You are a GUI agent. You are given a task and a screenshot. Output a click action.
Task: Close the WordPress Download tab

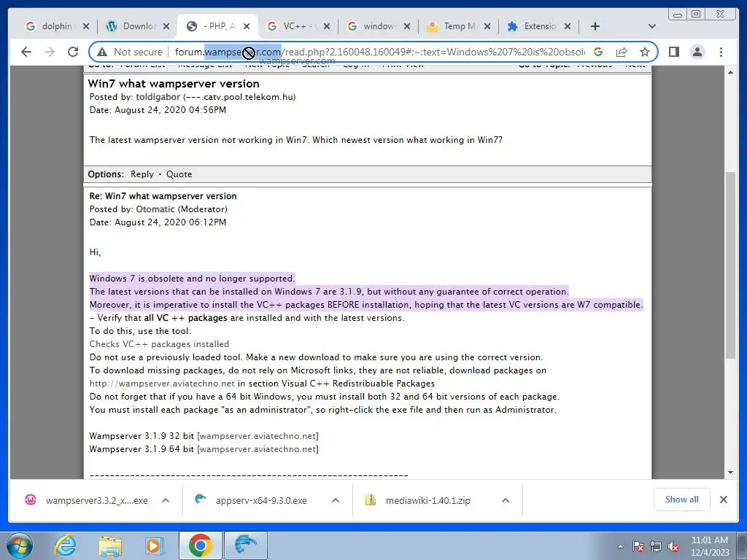(166, 26)
